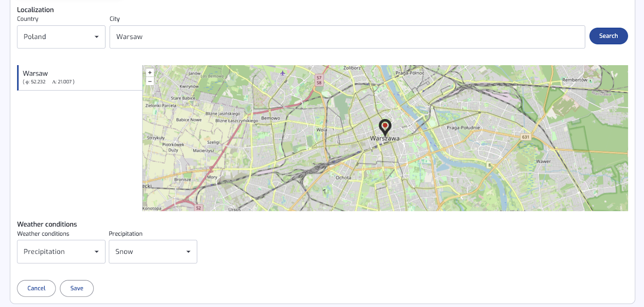The width and height of the screenshot is (644, 307).
Task: Click the Wawer district label on map
Action: 543,161
